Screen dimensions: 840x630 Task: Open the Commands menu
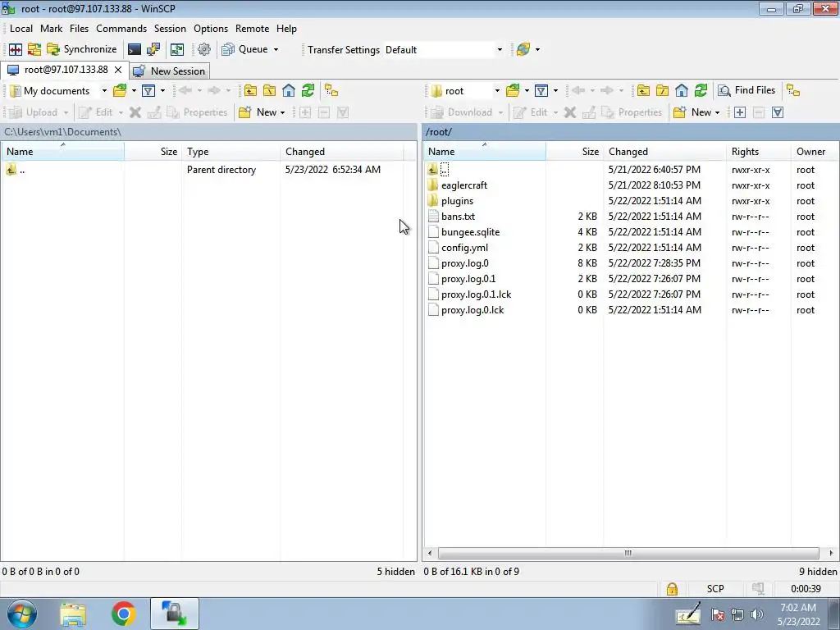pyautogui.click(x=121, y=29)
